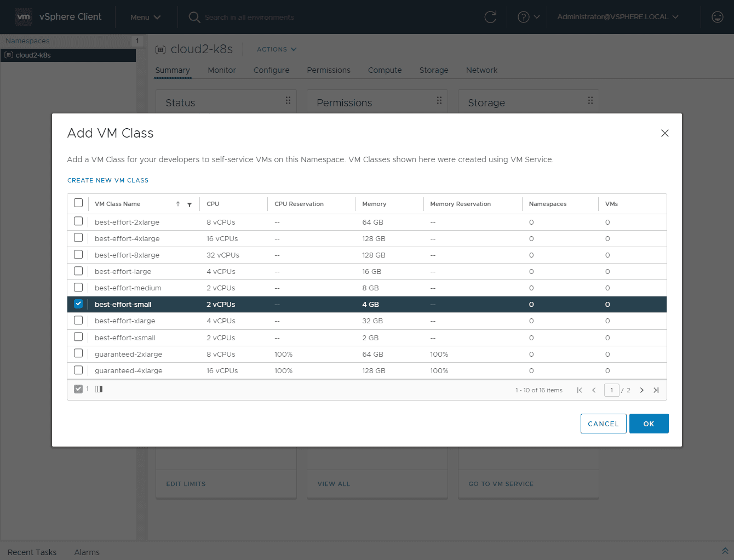
Task: Click the Memory Reservation column header
Action: point(461,204)
